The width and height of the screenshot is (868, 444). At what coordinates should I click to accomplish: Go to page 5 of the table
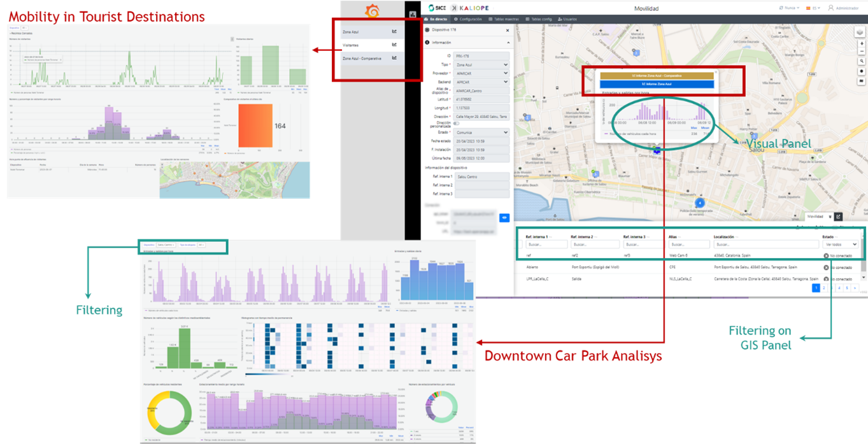(x=847, y=289)
